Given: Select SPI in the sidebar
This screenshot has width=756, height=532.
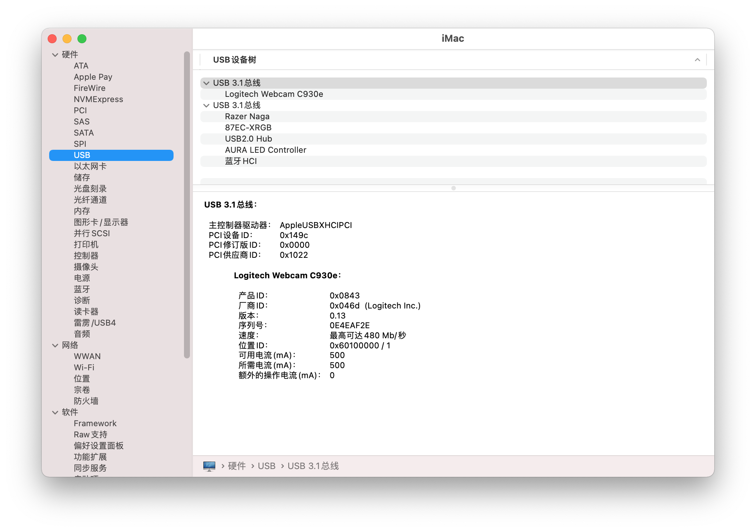Looking at the screenshot, I should click(x=80, y=144).
